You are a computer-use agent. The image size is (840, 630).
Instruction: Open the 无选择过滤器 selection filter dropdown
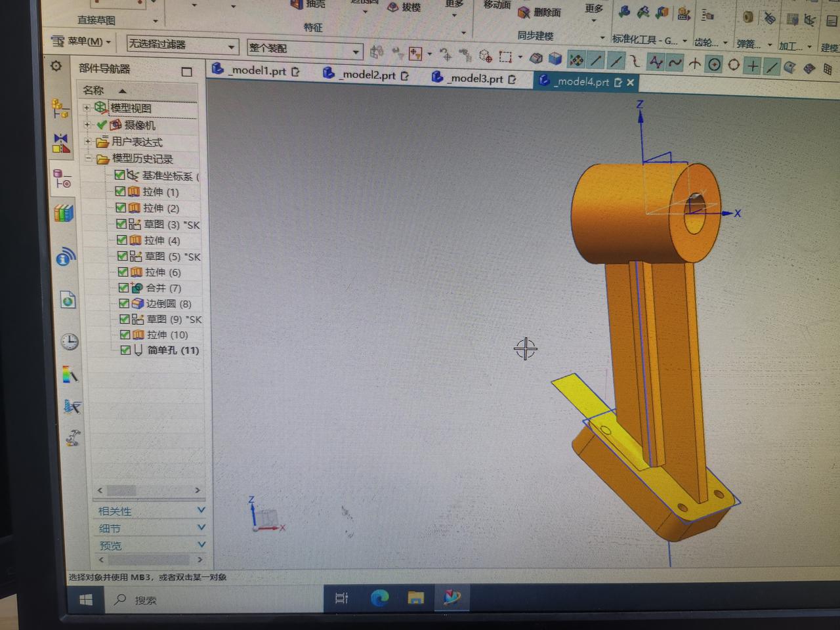182,45
